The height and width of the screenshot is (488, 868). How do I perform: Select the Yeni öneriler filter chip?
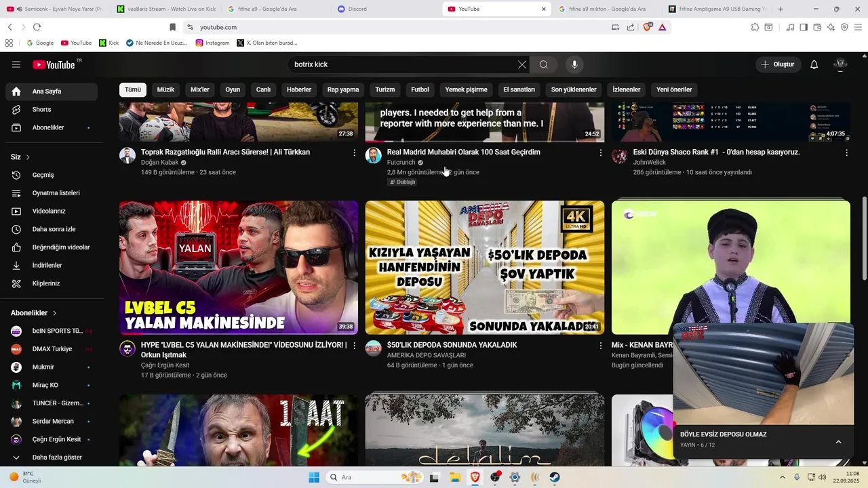[x=674, y=89]
